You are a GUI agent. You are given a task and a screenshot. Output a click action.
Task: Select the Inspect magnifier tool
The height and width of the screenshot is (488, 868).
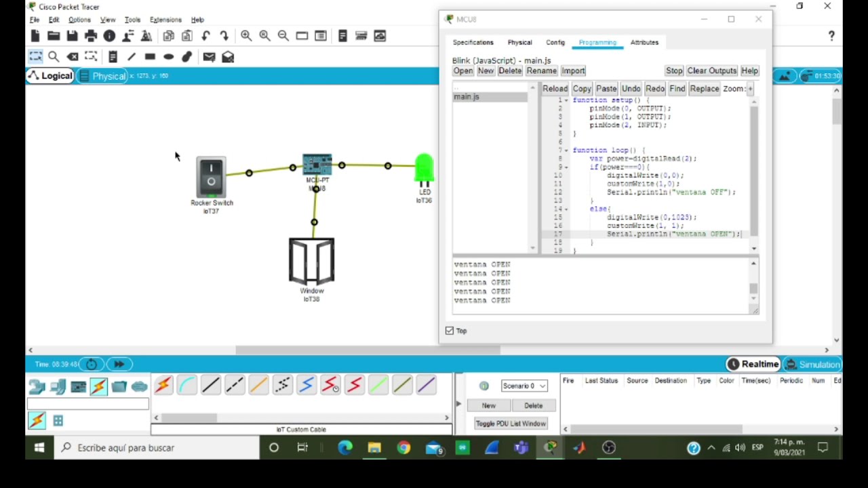(54, 57)
